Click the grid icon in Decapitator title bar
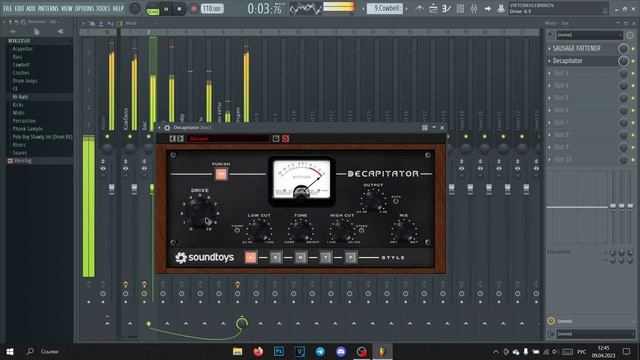Image resolution: width=640 pixels, height=360 pixels. coord(425,128)
